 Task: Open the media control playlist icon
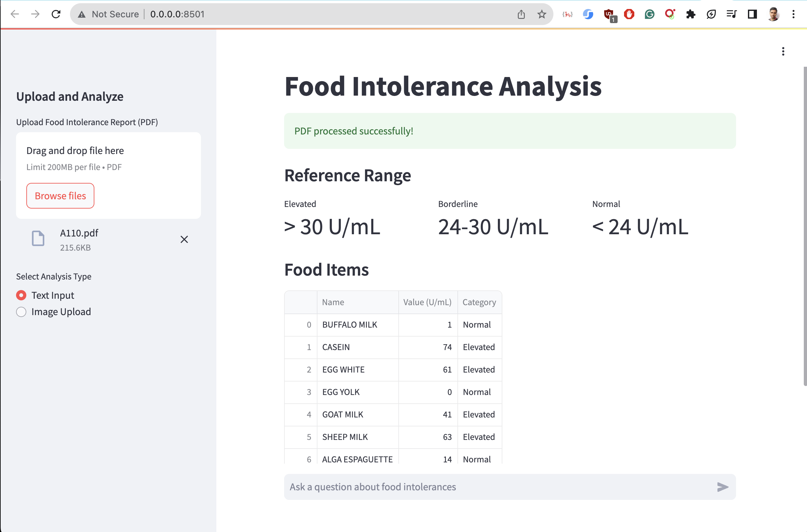pyautogui.click(x=731, y=14)
